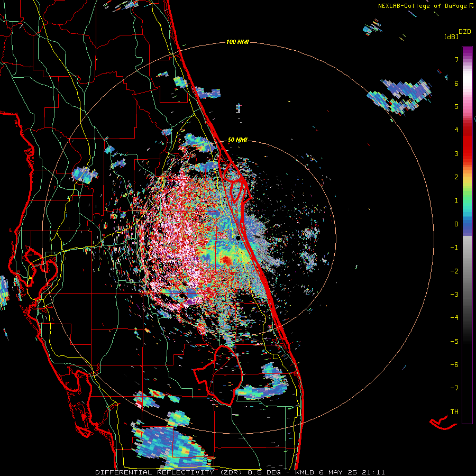
Task: Select the -1 value on the color scale
Action: coord(454,248)
